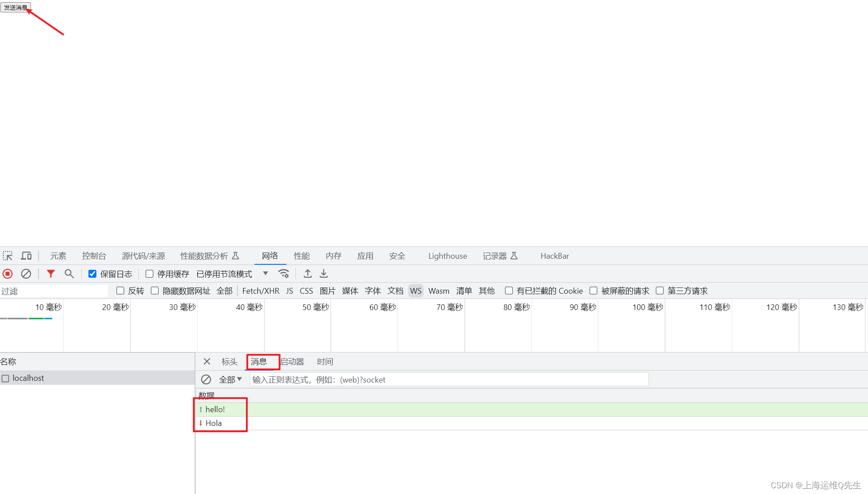Switch to the 控制台 tab
The height and width of the screenshot is (494, 868).
(94, 256)
